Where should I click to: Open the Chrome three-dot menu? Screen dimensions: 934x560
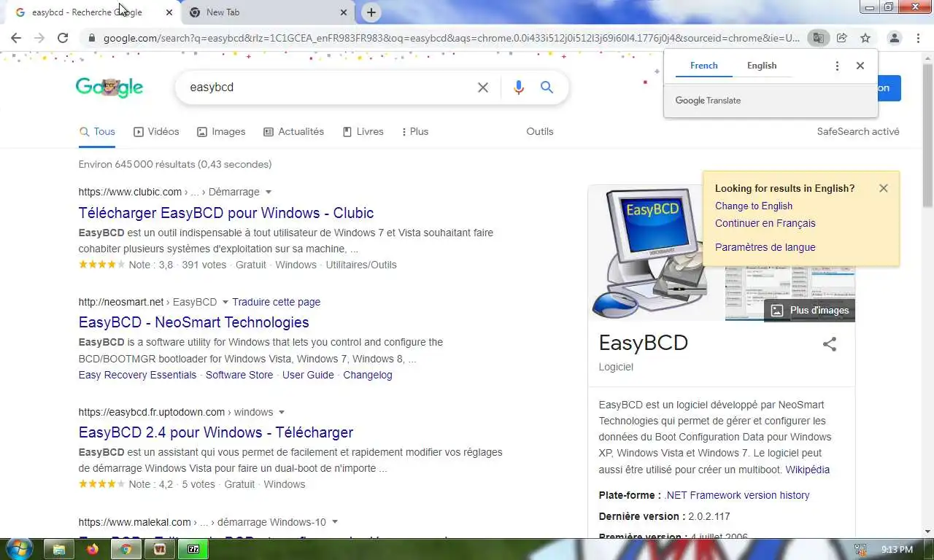918,38
